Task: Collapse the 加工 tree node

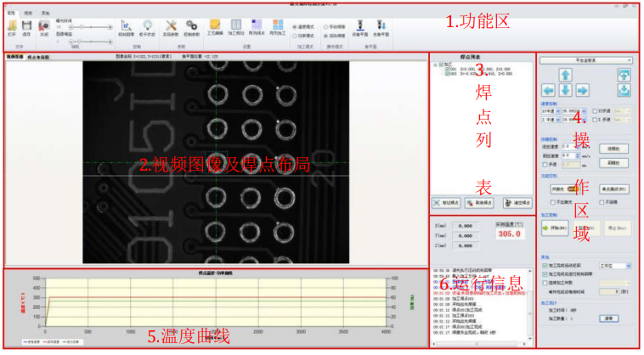Action: (435, 64)
